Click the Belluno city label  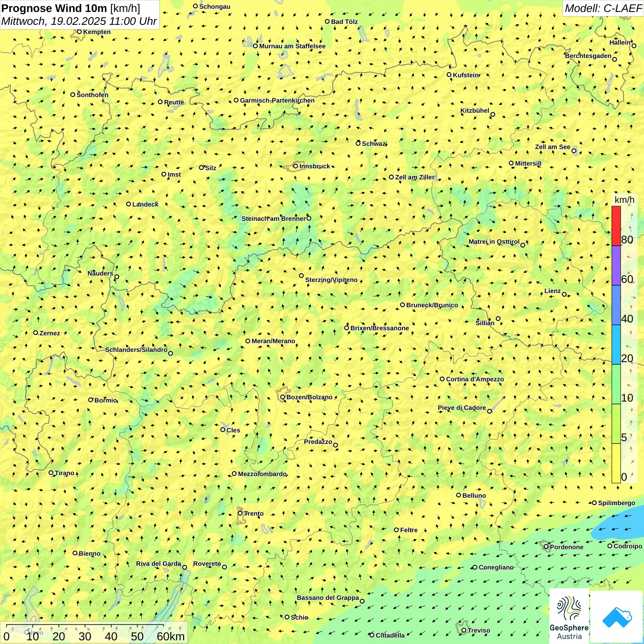coord(474,495)
